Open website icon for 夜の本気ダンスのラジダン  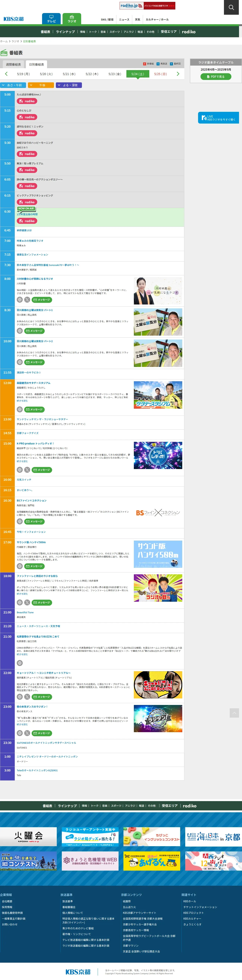(20, 733)
